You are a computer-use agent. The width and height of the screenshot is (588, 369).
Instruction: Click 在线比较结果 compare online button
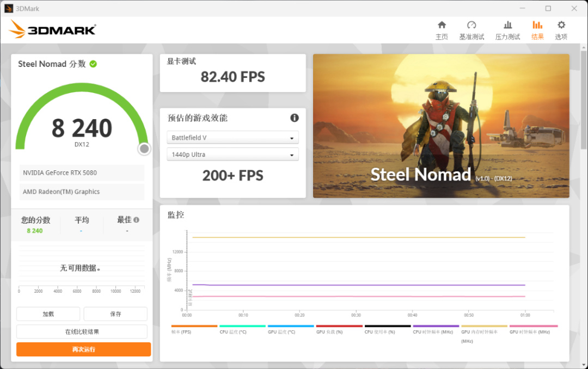pos(82,331)
